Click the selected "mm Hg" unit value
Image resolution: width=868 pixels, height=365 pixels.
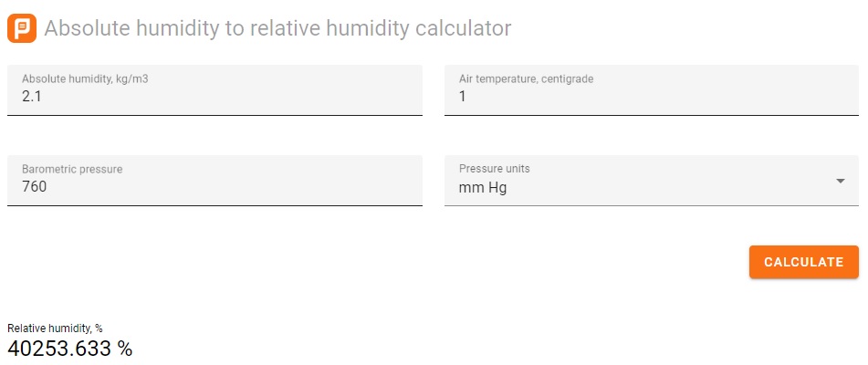tap(482, 187)
